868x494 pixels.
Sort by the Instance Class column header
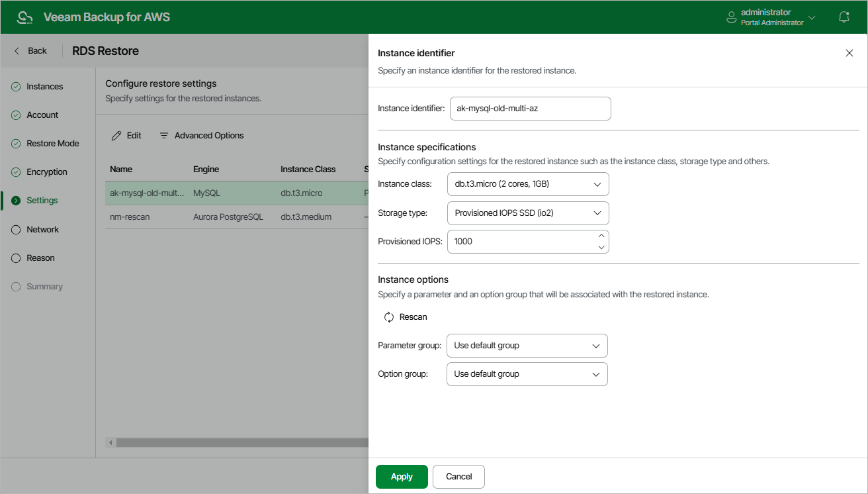click(308, 170)
